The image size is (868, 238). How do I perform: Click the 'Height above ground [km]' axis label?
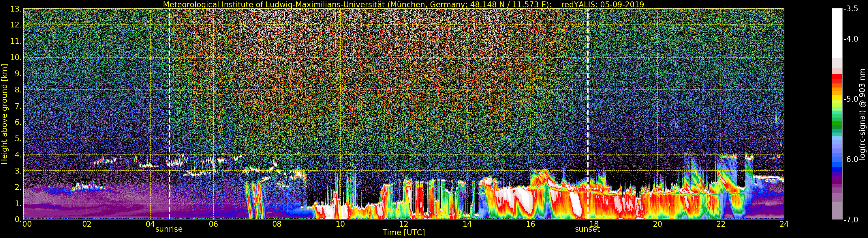pos(4,114)
